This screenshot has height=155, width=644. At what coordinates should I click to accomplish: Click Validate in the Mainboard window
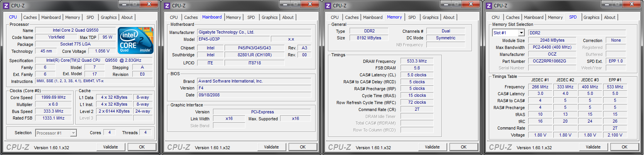[x=271, y=147]
